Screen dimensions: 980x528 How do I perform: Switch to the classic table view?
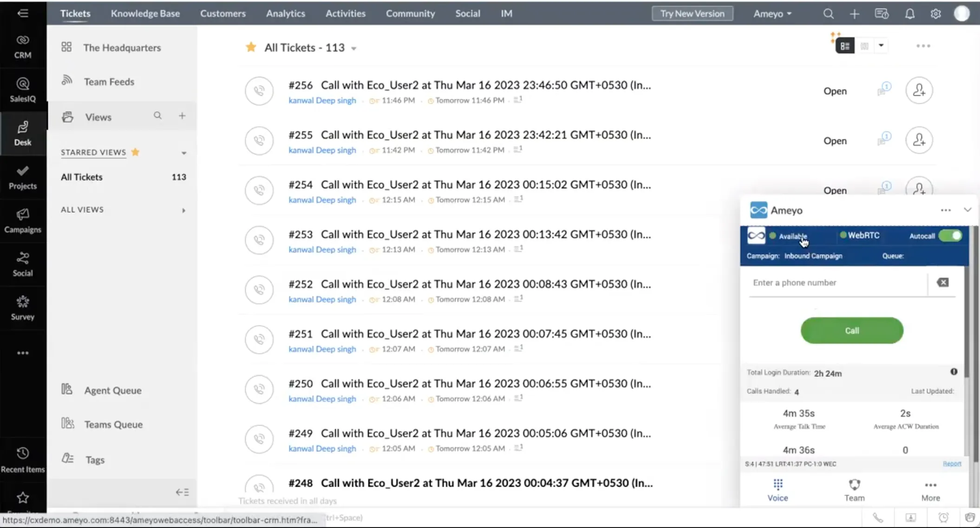[x=864, y=46]
